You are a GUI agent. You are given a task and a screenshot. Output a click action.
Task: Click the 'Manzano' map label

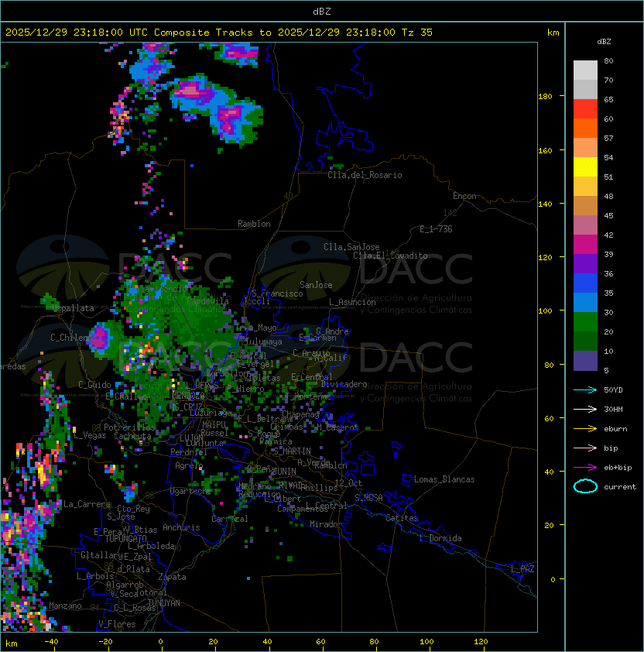65,606
